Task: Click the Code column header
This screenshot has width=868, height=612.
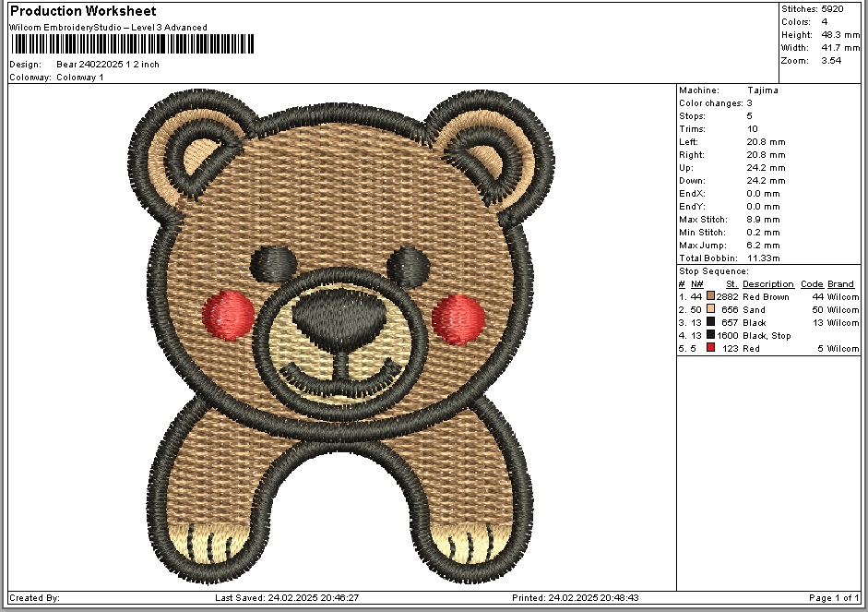Action: pyautogui.click(x=812, y=284)
